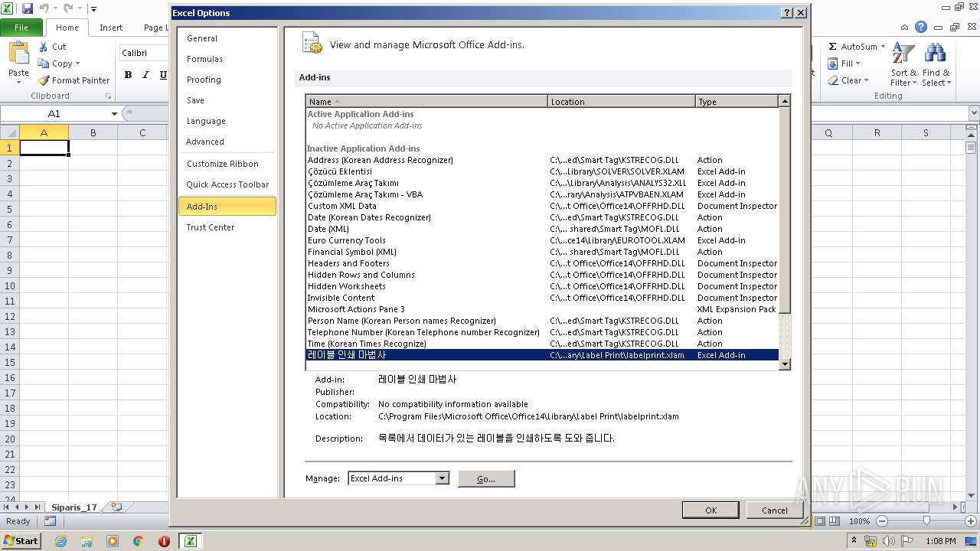The image size is (980, 551).
Task: Click the Name Box field showing A1
Action: (54, 114)
